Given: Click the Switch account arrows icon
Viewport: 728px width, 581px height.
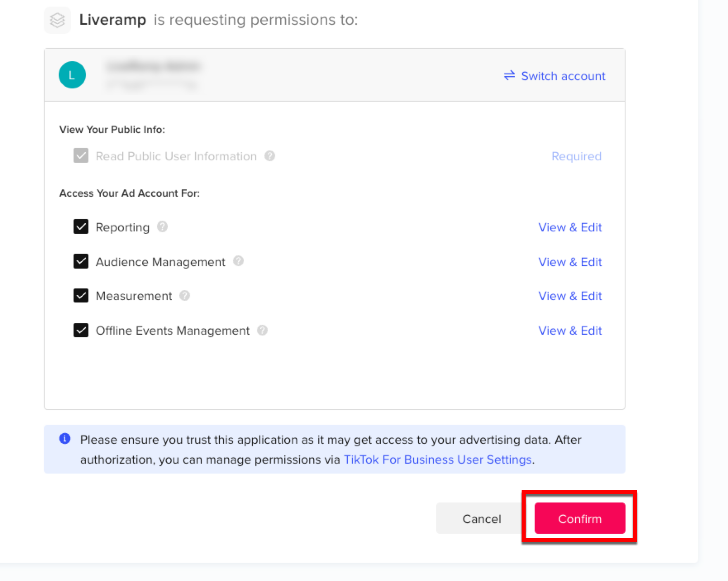Looking at the screenshot, I should pos(509,75).
